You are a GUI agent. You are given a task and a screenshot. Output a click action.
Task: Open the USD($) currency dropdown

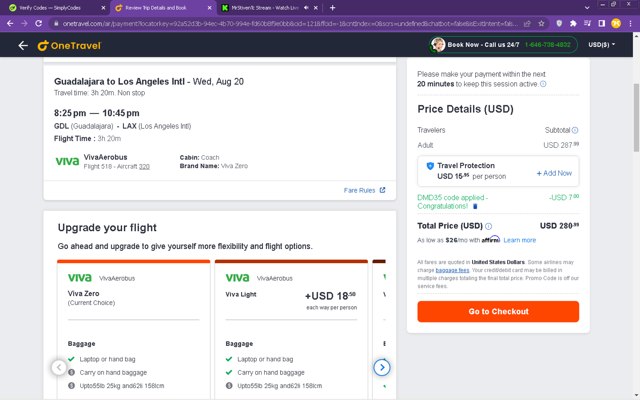(x=602, y=45)
